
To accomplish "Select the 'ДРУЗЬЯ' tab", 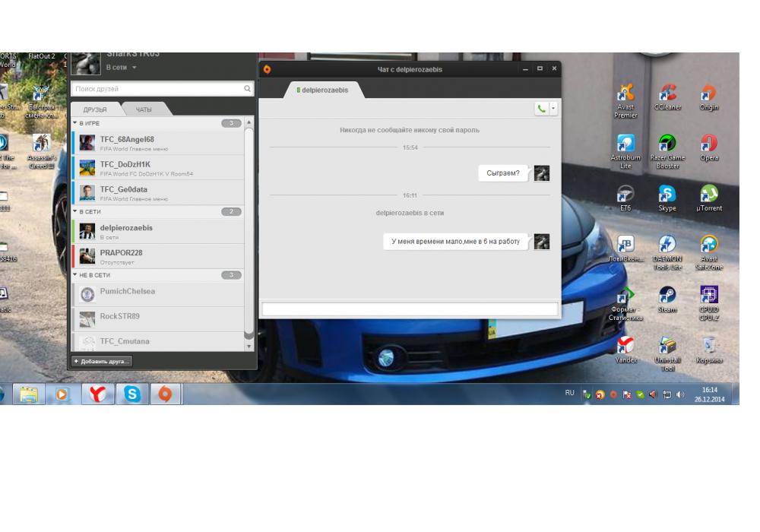I will 95,109.
